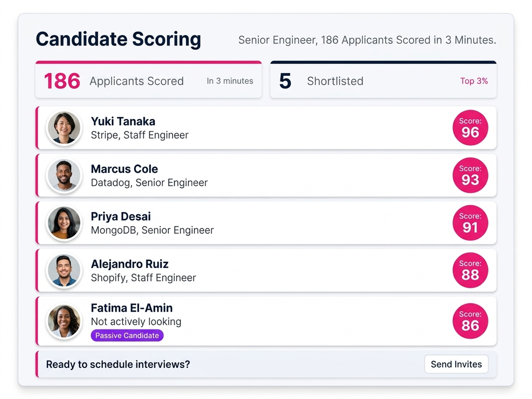Switch to the 5 Shortlisted card
532x399 pixels.
(383, 81)
